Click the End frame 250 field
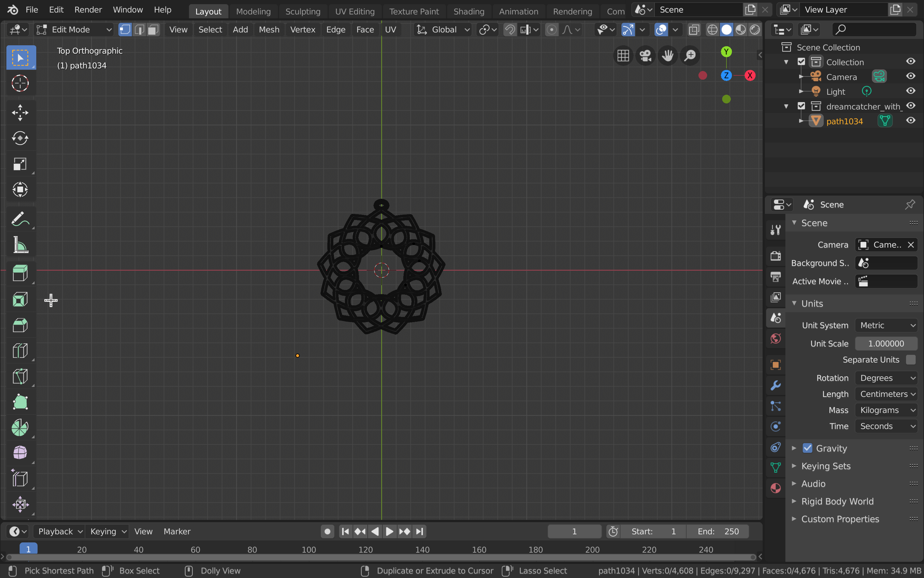Screen dimensions: 924x578 coord(718,531)
